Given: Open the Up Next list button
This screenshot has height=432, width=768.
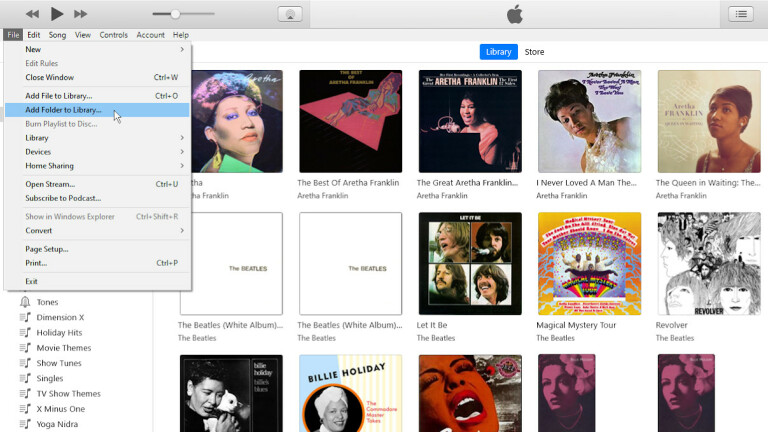Looking at the screenshot, I should point(741,14).
